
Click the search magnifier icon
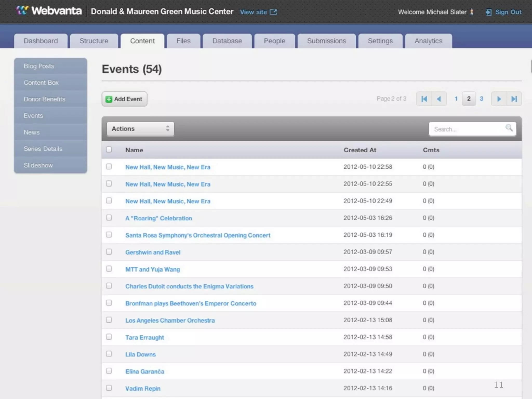click(x=509, y=128)
